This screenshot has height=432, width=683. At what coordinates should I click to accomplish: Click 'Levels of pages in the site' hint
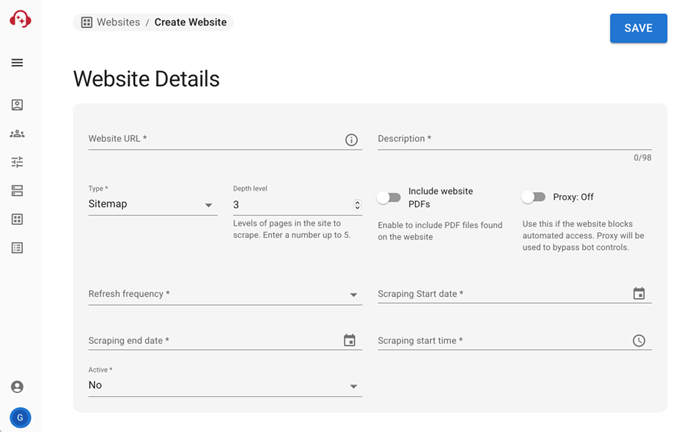[291, 229]
